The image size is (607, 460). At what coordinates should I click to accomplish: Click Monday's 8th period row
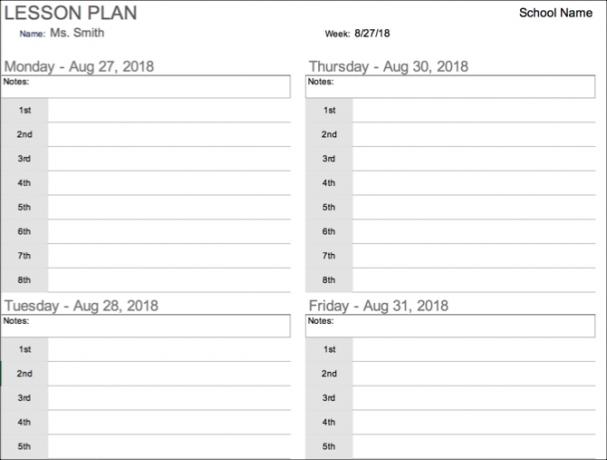pyautogui.click(x=146, y=280)
